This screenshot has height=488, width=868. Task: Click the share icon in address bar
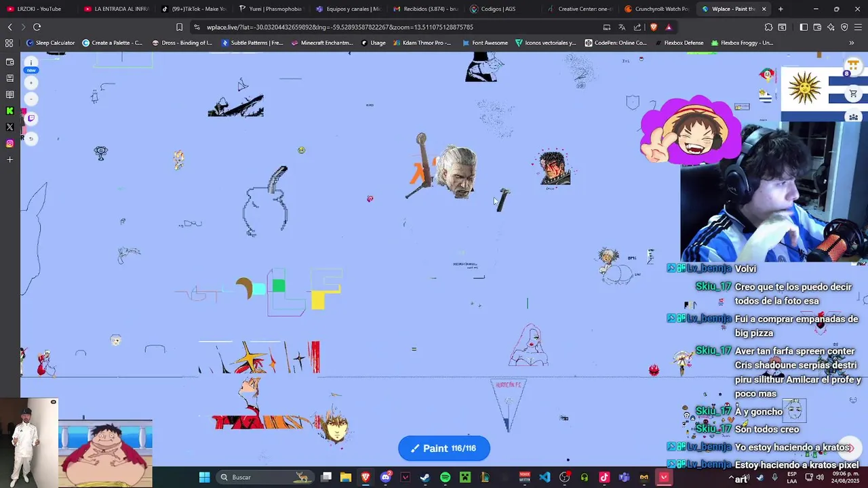click(x=637, y=27)
